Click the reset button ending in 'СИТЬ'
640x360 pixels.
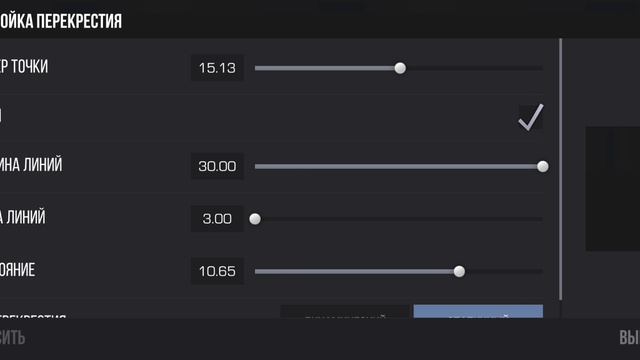12,338
